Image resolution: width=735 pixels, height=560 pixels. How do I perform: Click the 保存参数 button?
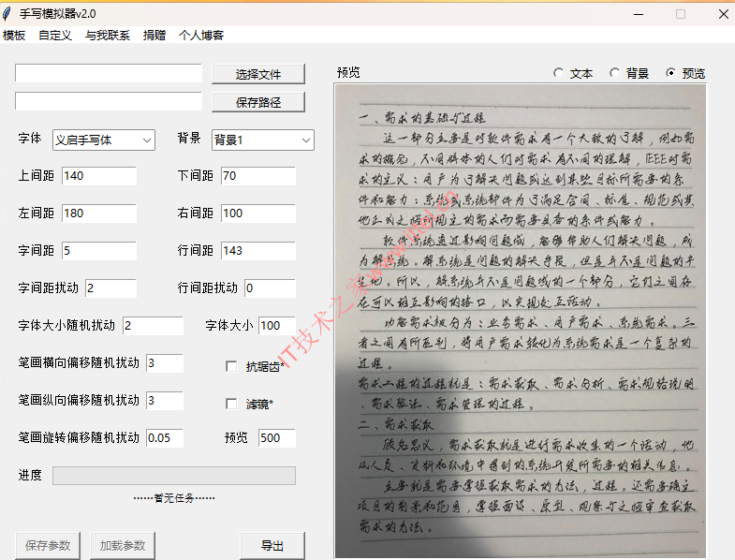coord(48,545)
